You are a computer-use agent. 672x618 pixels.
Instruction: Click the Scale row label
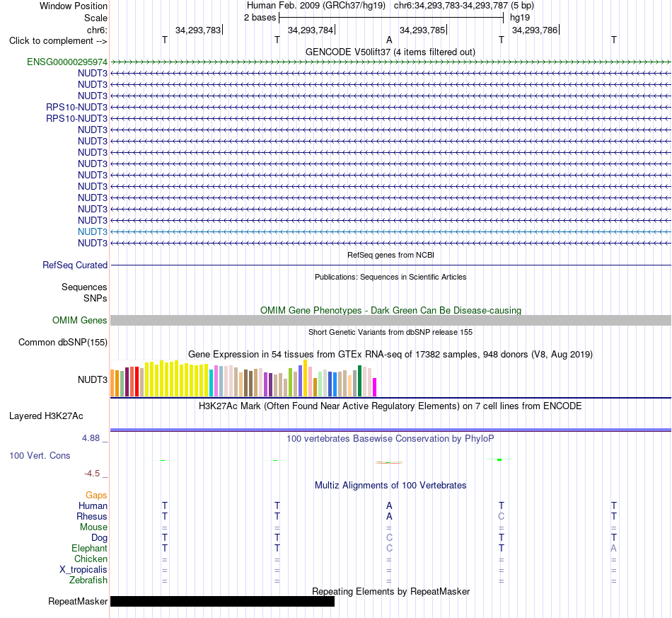pos(95,18)
